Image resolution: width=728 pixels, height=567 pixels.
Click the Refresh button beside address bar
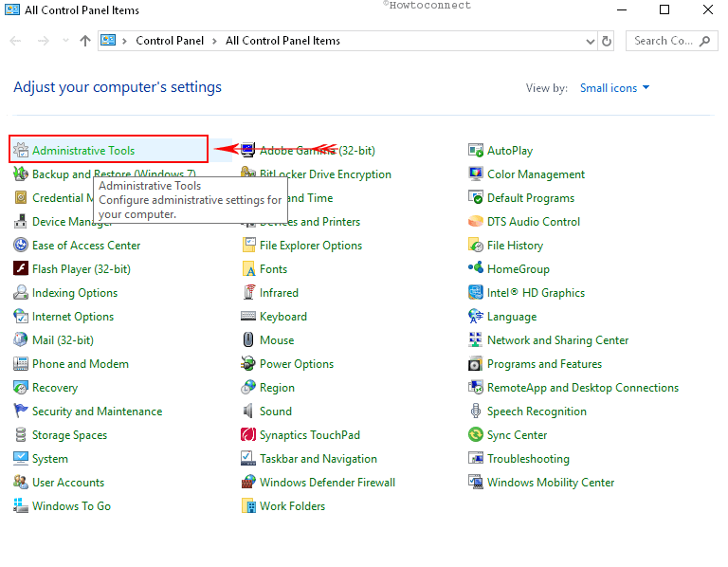coord(608,41)
